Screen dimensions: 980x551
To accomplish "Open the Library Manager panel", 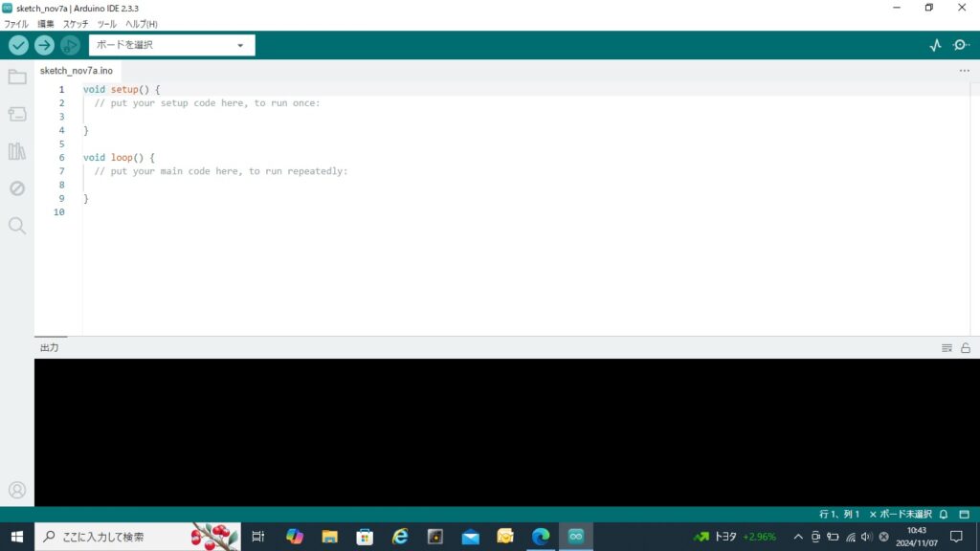I will (17, 151).
